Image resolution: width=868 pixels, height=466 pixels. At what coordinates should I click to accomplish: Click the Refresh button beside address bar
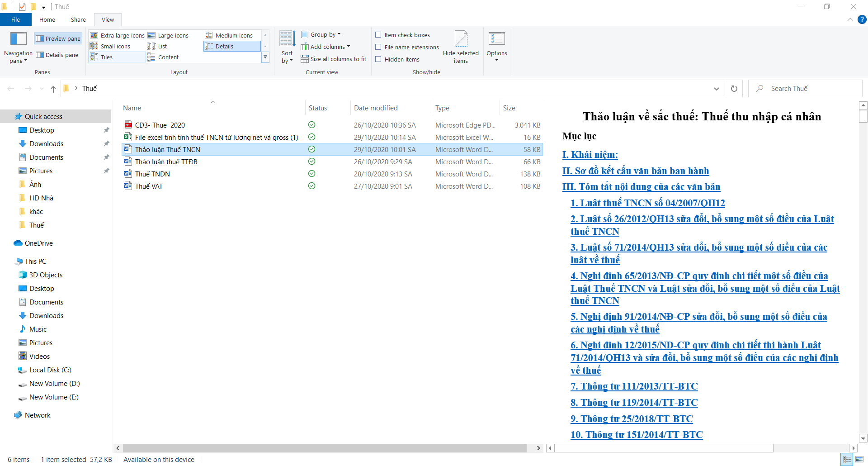click(734, 89)
